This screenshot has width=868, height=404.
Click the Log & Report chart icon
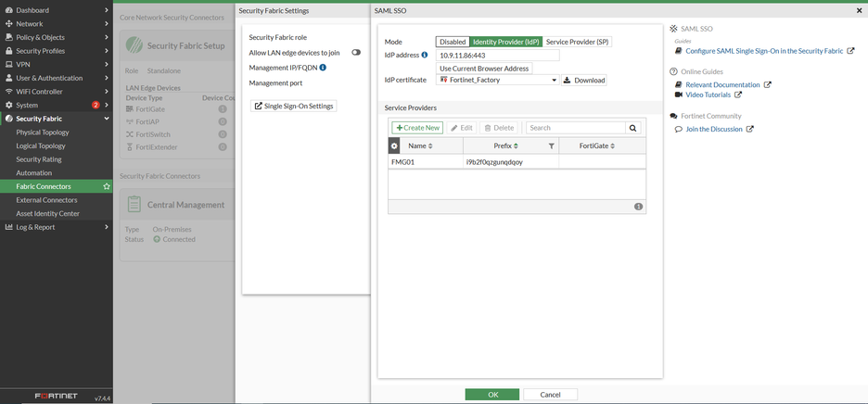pos(9,227)
